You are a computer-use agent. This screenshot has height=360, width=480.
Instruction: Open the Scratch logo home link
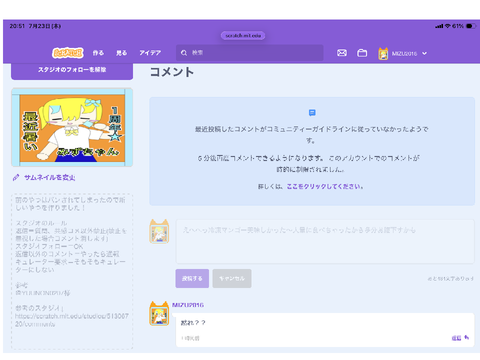click(68, 53)
